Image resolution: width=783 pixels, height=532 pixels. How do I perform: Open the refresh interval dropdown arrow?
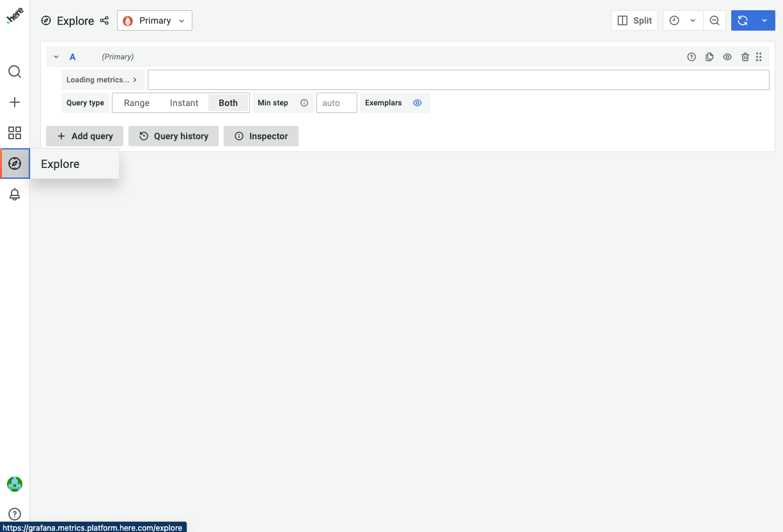point(764,20)
